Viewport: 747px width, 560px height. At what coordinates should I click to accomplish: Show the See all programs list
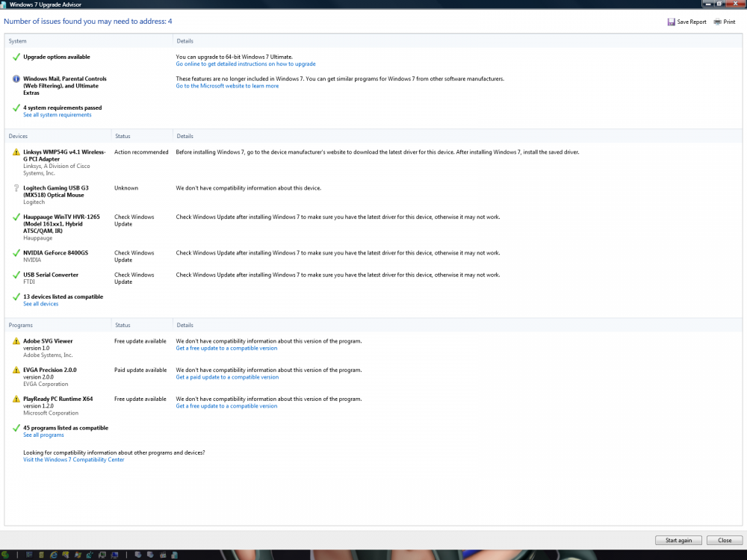[43, 435]
